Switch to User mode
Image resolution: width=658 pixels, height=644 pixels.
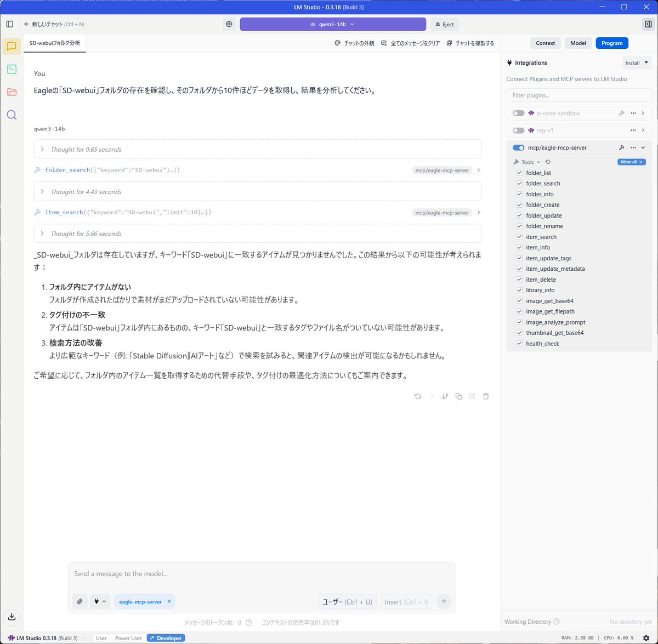point(101,638)
